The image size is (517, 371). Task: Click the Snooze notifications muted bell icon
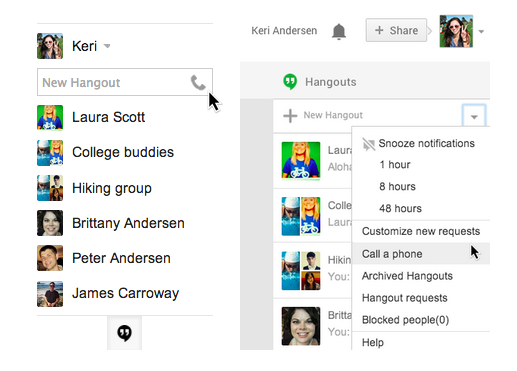click(368, 144)
